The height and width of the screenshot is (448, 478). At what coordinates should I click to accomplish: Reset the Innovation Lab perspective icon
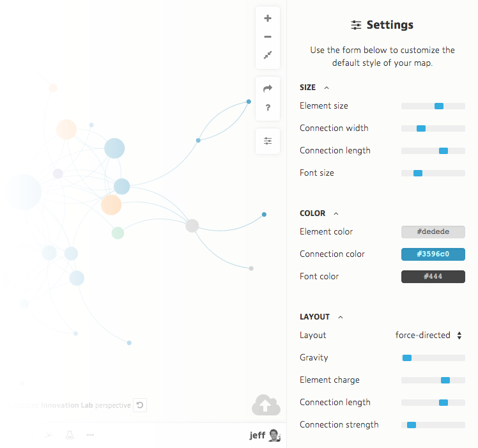tap(141, 405)
